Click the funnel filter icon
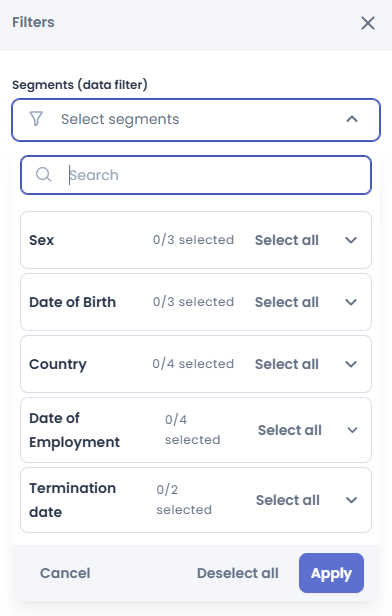Image resolution: width=392 pixels, height=616 pixels. point(36,119)
